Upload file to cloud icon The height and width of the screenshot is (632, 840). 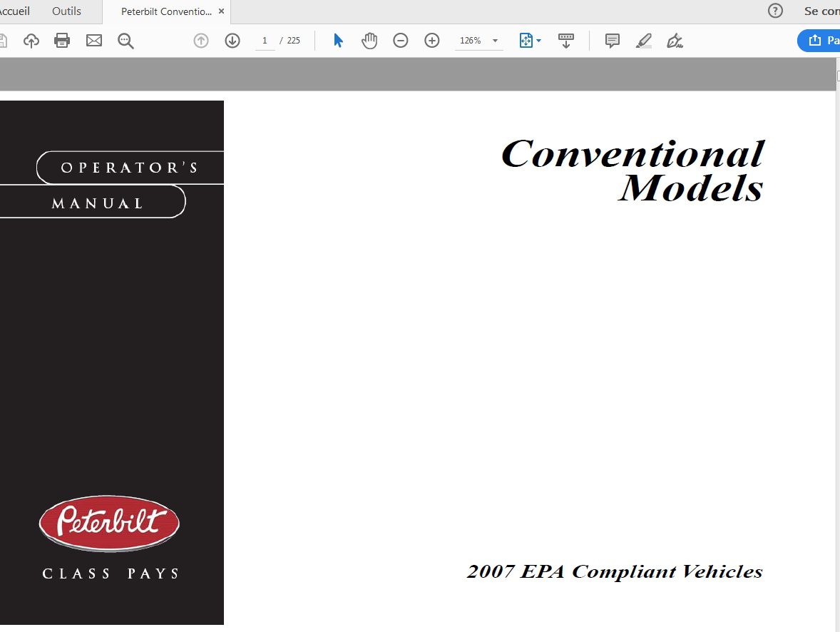[x=31, y=41]
